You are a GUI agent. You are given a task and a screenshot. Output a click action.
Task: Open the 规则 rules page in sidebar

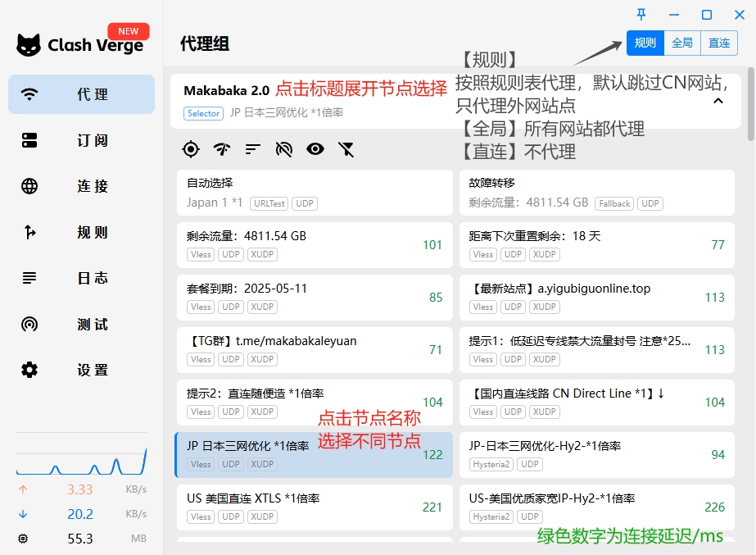[81, 232]
